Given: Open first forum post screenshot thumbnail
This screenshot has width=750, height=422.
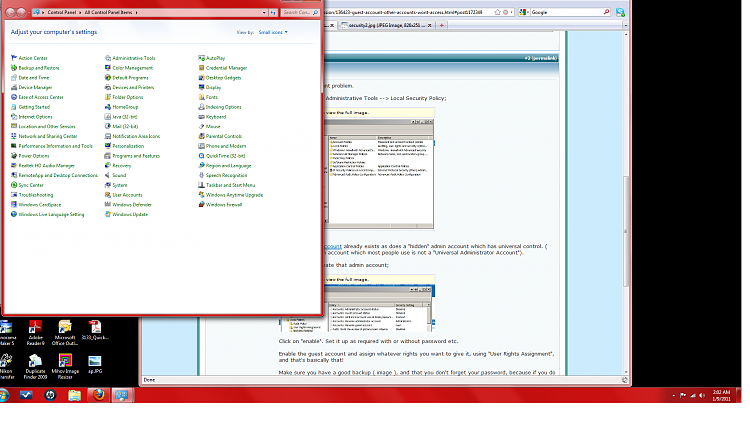Looking at the screenshot, I should 379,174.
